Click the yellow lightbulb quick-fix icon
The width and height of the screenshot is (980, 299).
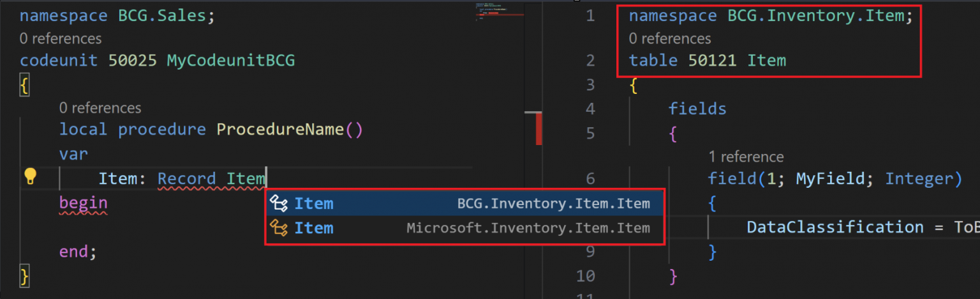(30, 177)
